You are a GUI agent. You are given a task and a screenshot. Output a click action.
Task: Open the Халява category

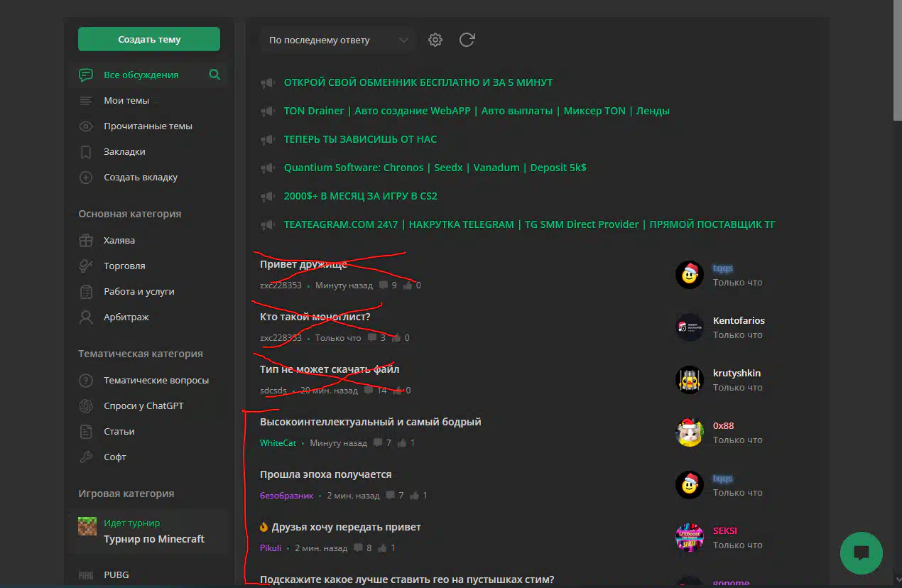119,240
